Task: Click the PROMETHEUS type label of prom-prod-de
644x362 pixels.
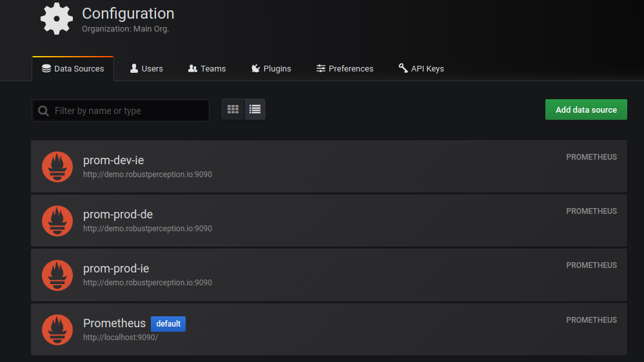Action: 591,211
